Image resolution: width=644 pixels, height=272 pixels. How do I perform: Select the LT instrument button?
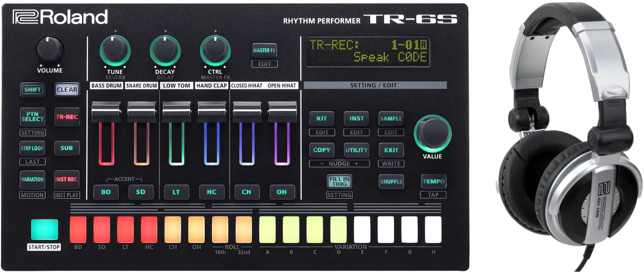176,192
